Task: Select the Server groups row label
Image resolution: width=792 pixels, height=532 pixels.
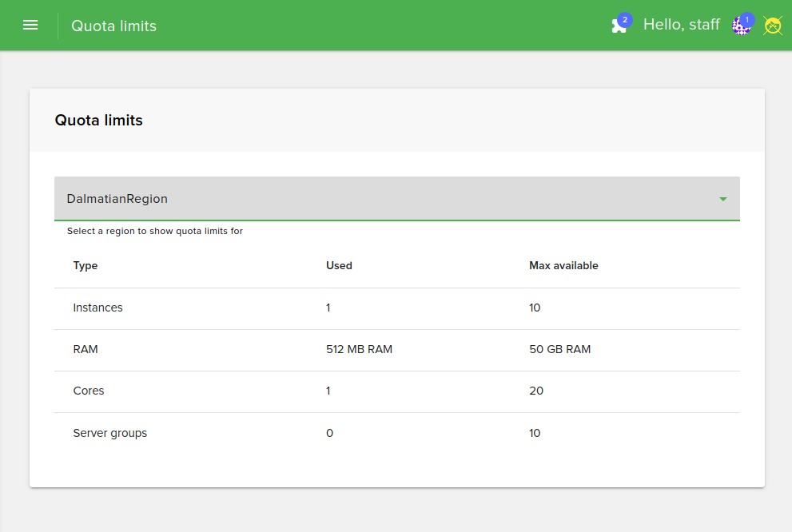Action: (110, 433)
